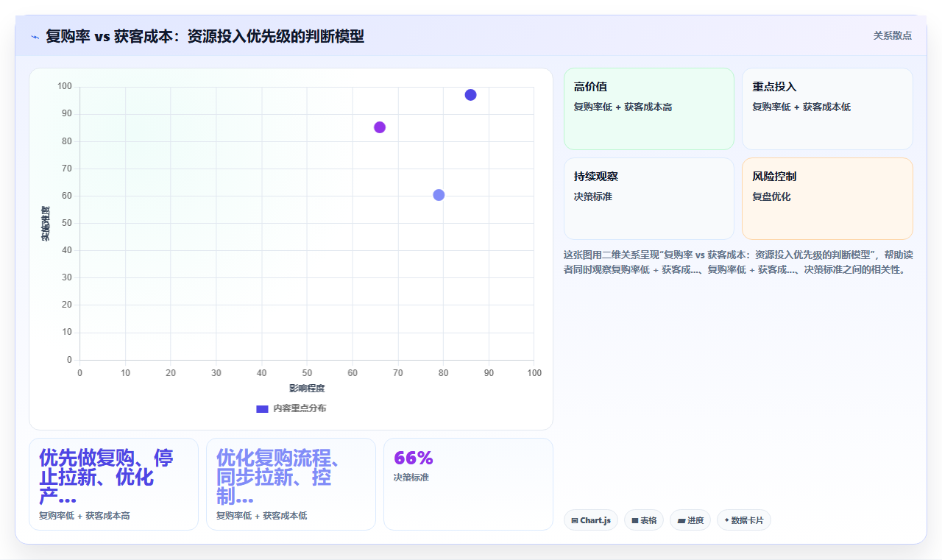The height and width of the screenshot is (560, 942).
Task: Select the 优化复购流程、同步拉新 data card
Action: [291, 484]
